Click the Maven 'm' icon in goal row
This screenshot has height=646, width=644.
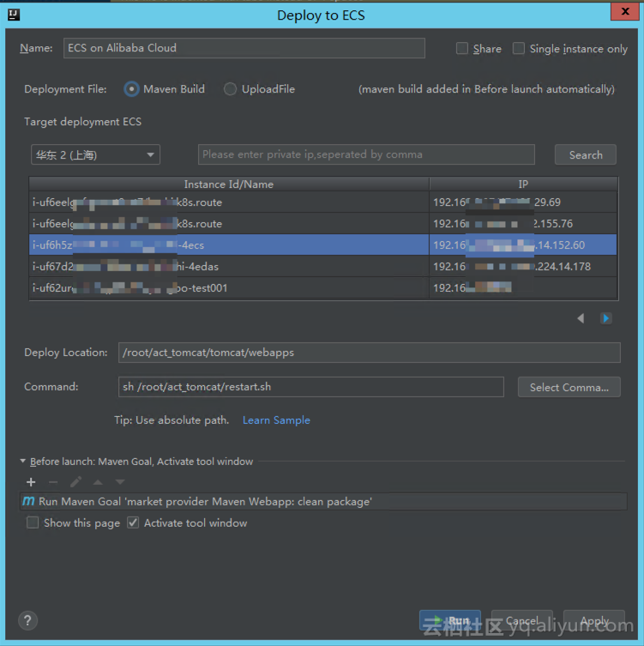tap(28, 501)
